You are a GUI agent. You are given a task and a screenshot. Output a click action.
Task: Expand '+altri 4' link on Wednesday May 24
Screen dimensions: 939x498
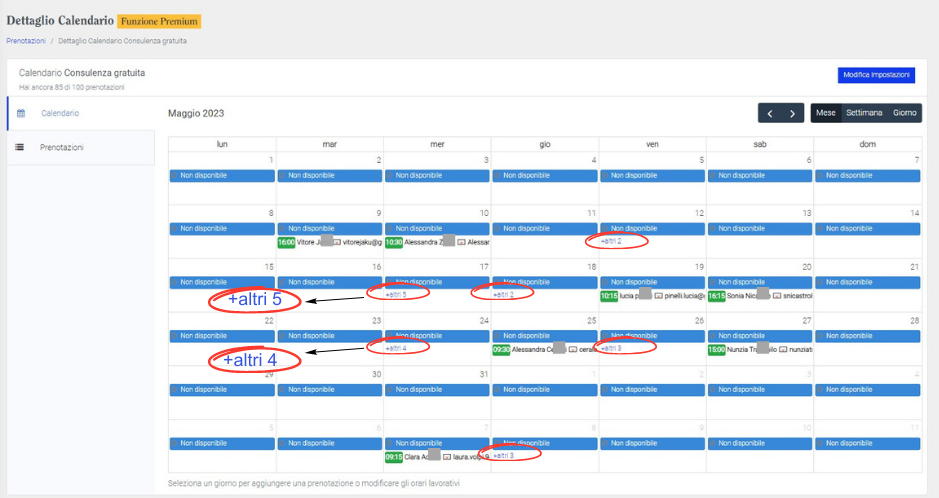[396, 348]
